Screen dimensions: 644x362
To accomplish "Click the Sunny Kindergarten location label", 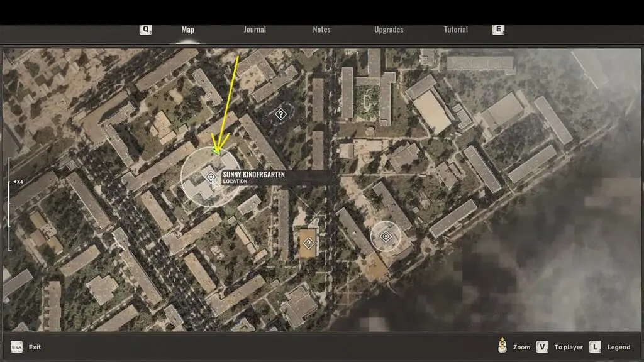I will pyautogui.click(x=253, y=177).
